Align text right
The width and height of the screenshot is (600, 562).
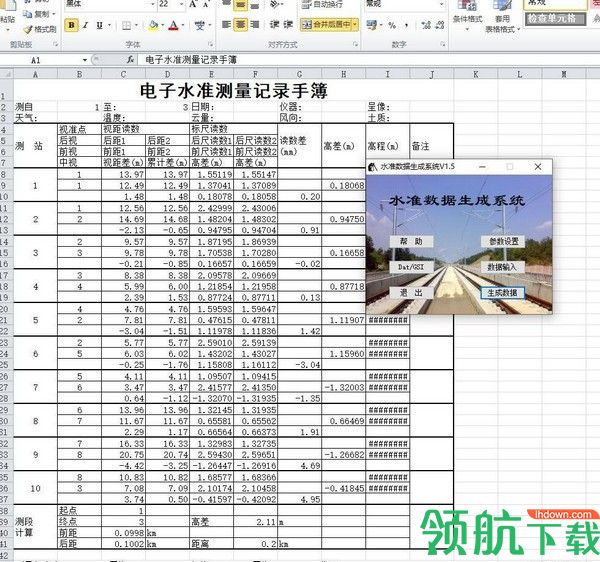(x=254, y=25)
